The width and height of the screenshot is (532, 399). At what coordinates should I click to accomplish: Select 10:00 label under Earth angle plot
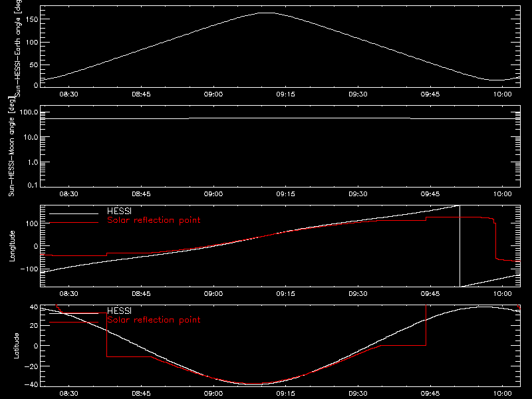[503, 94]
